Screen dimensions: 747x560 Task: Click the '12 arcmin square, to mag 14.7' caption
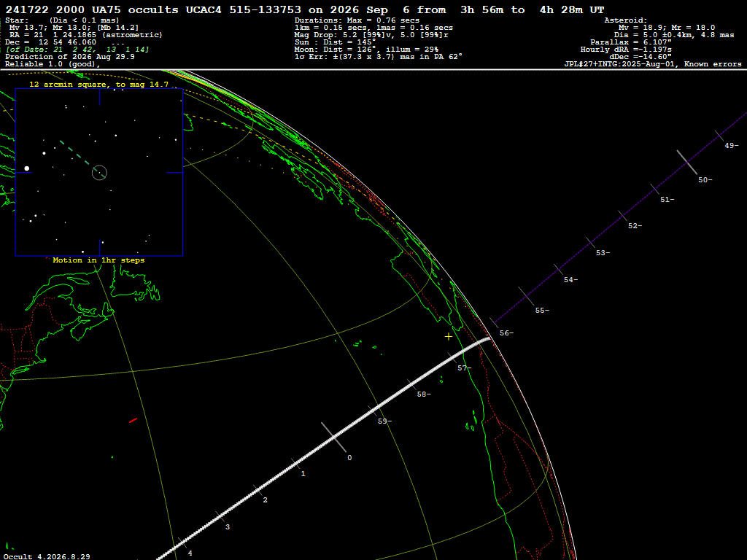pyautogui.click(x=98, y=85)
